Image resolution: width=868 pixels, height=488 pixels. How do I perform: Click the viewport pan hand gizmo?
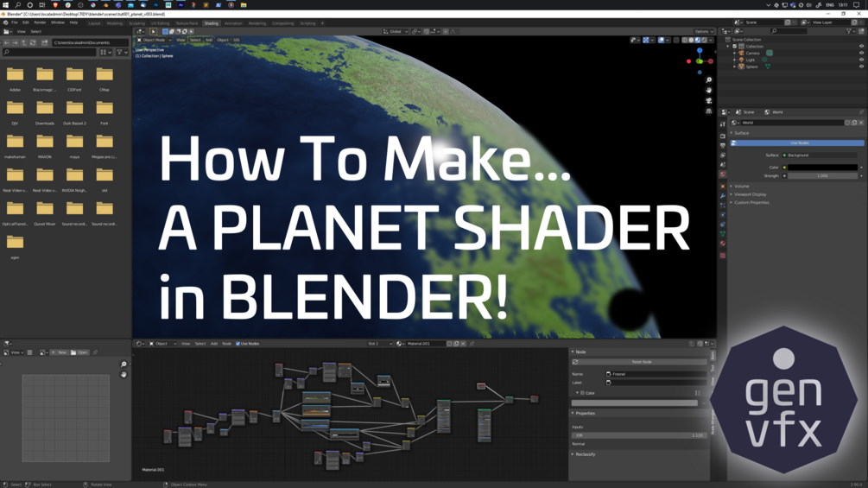pos(708,90)
